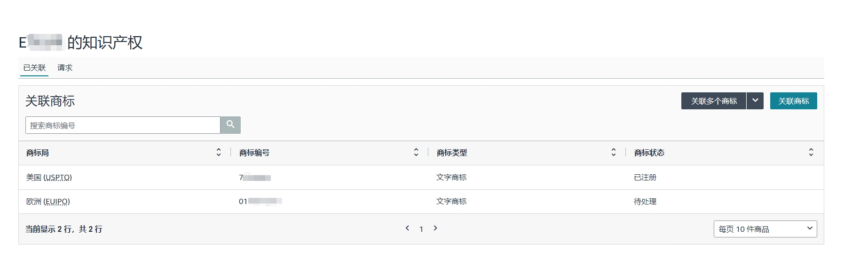Expand the 关联多个商标 dropdown arrow

coord(755,101)
